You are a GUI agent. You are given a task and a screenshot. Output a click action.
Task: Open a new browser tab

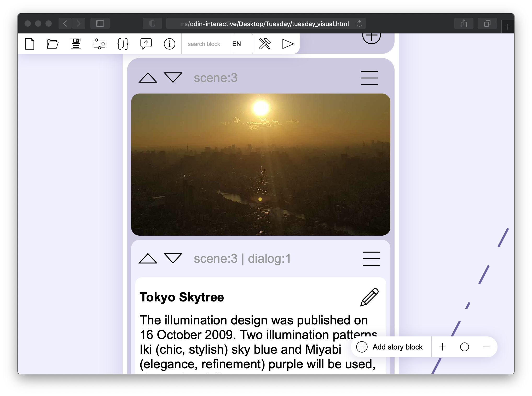(x=507, y=27)
